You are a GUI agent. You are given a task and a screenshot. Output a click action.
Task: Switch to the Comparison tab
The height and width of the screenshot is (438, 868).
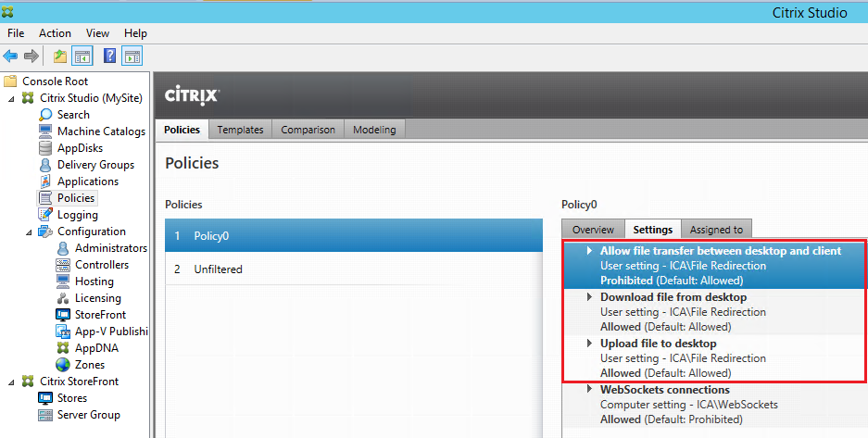coord(308,130)
